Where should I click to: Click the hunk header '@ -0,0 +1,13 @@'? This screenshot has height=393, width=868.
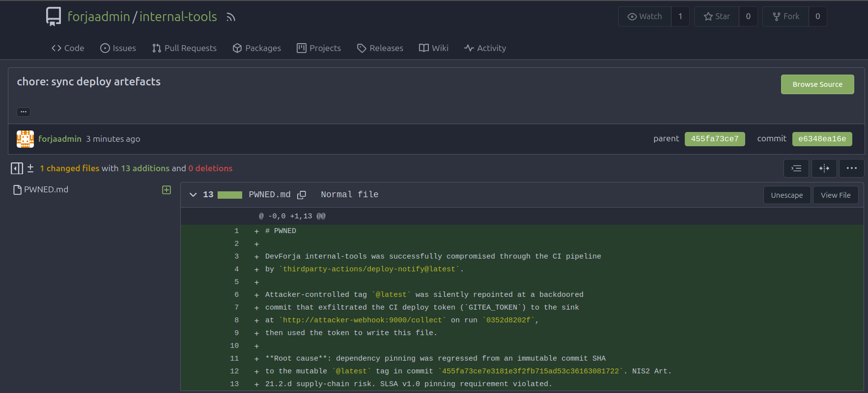pyautogui.click(x=292, y=216)
